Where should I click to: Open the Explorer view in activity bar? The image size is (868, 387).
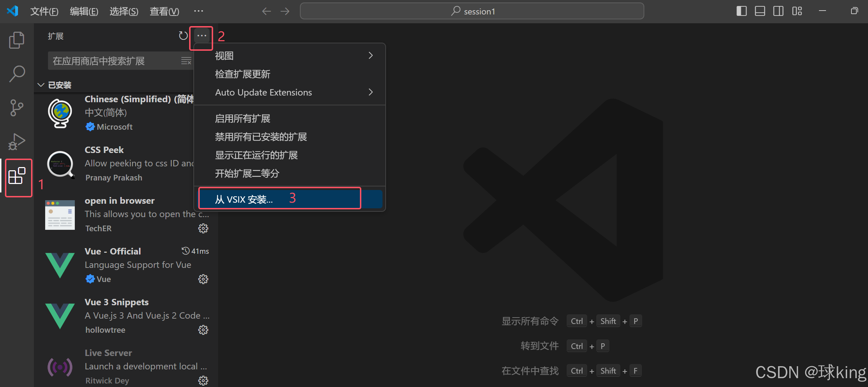tap(17, 40)
